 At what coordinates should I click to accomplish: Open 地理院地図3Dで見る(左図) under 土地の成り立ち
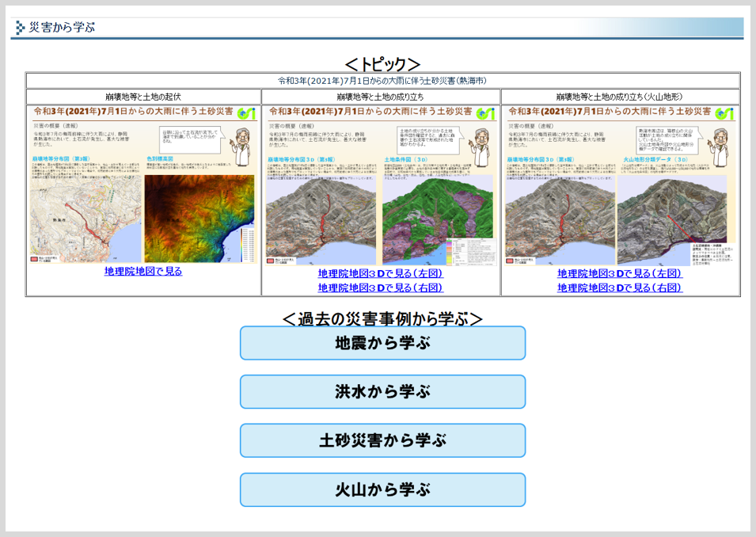point(381,273)
